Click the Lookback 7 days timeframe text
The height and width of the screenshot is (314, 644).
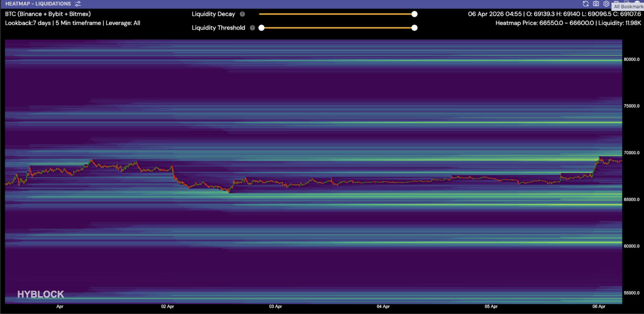tap(73, 23)
